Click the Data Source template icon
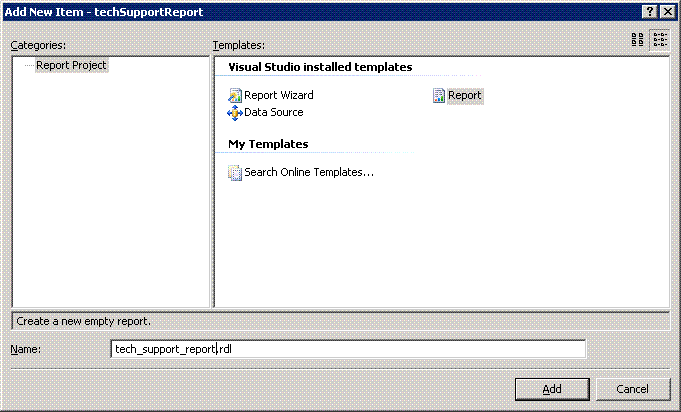The height and width of the screenshot is (412, 681). click(x=235, y=113)
